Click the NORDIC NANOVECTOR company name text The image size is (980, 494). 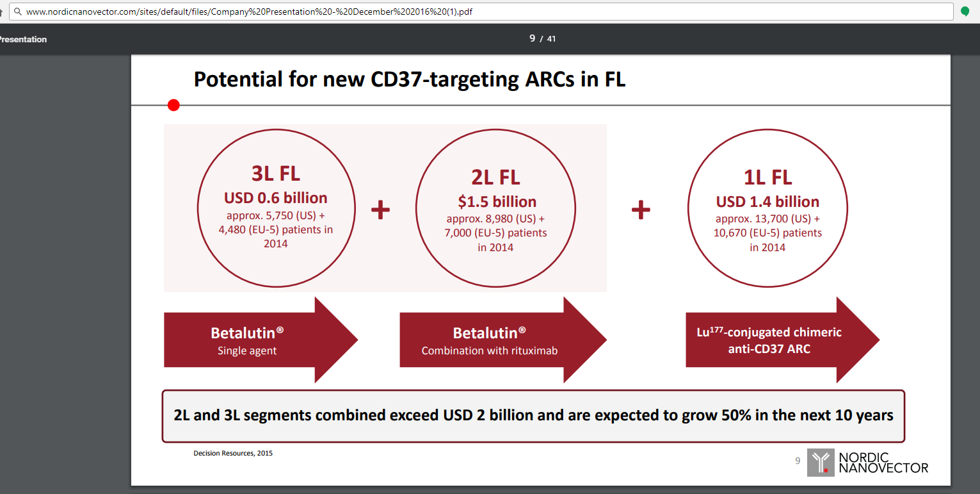click(883, 463)
